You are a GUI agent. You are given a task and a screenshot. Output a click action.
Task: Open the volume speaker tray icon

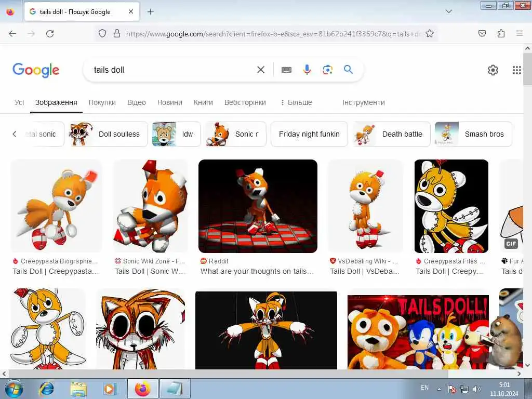pos(477,389)
